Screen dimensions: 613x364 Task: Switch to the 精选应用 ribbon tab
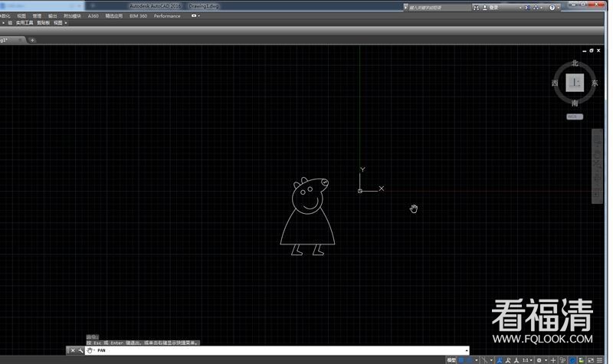tap(113, 16)
